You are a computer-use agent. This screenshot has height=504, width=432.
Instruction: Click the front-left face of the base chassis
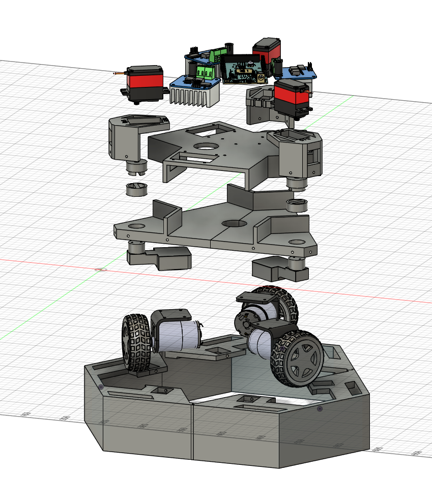(x=148, y=422)
